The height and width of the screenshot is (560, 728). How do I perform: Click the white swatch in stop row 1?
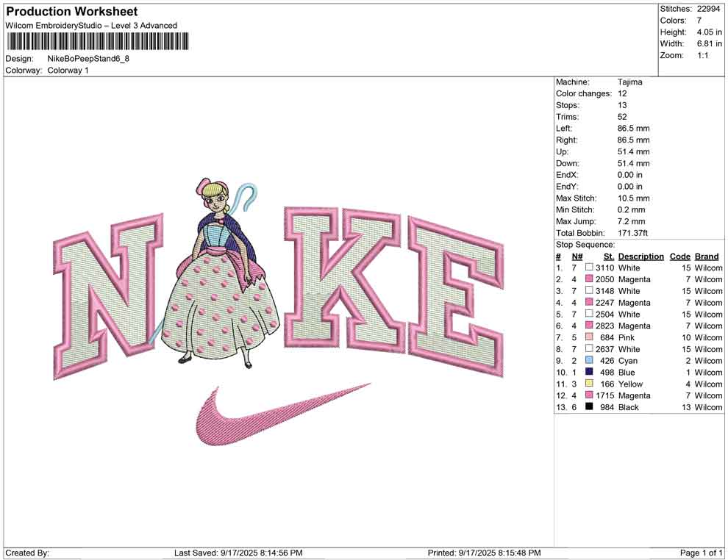pyautogui.click(x=589, y=268)
